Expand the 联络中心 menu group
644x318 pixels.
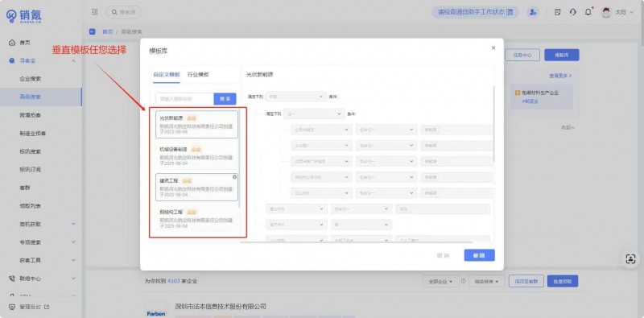(73, 278)
